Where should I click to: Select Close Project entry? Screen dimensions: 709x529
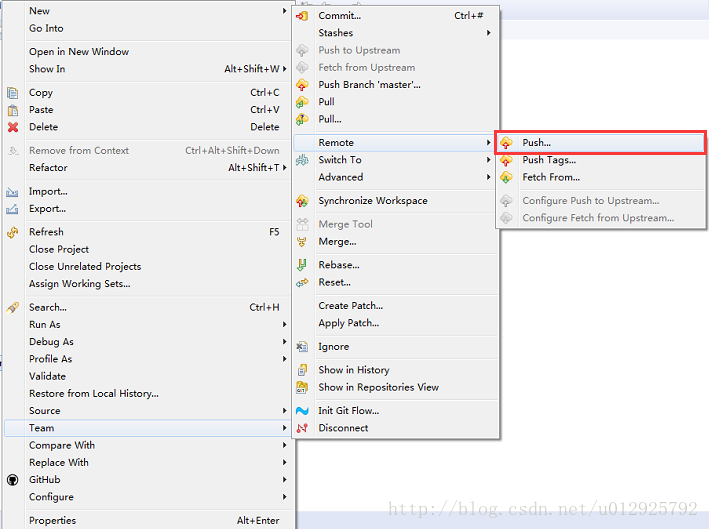(x=147, y=250)
